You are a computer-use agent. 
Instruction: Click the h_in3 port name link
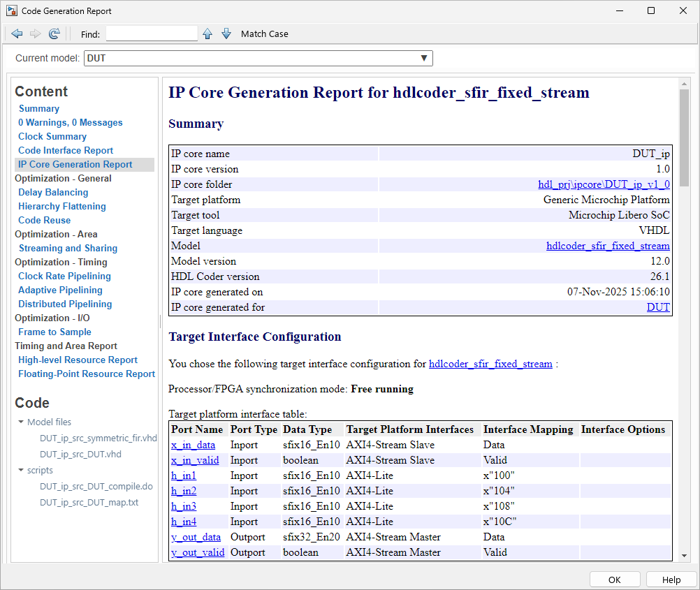(x=183, y=506)
